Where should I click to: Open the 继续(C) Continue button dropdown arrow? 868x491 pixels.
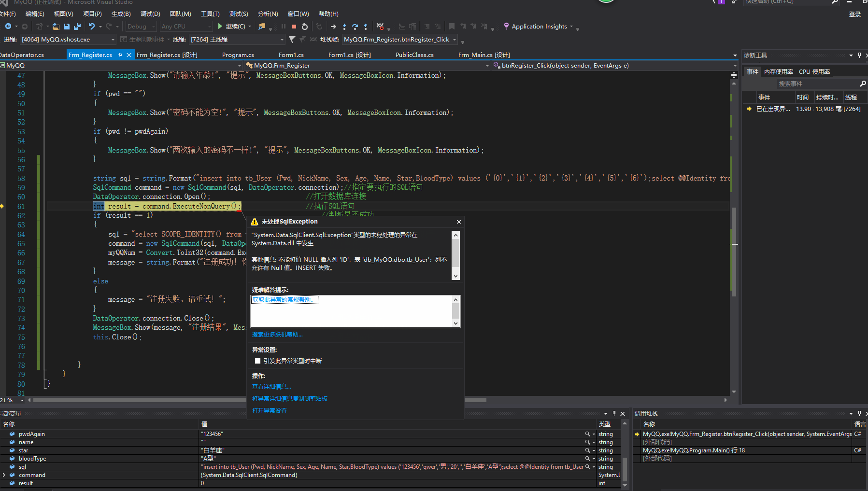[250, 27]
